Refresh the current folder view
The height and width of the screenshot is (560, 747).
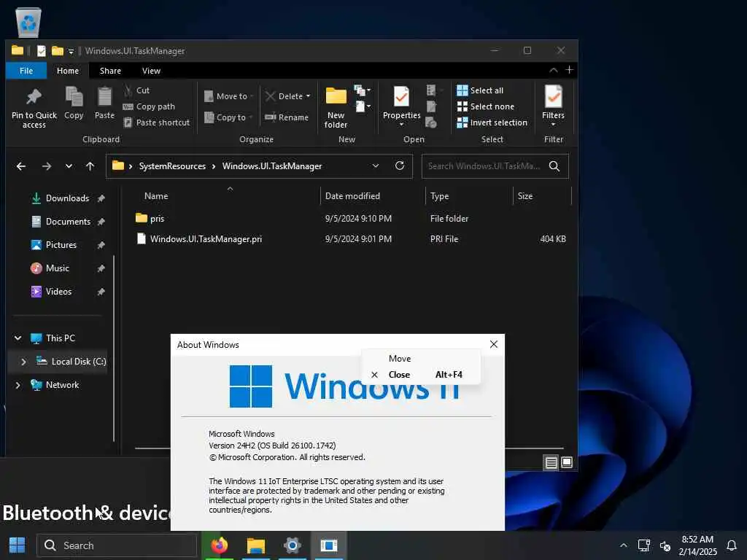400,166
